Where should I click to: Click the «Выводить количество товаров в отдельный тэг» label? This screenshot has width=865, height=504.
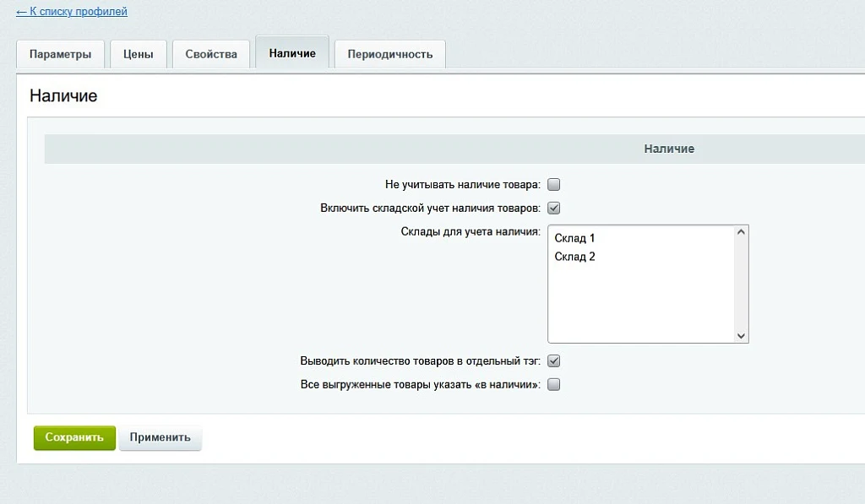click(x=421, y=360)
